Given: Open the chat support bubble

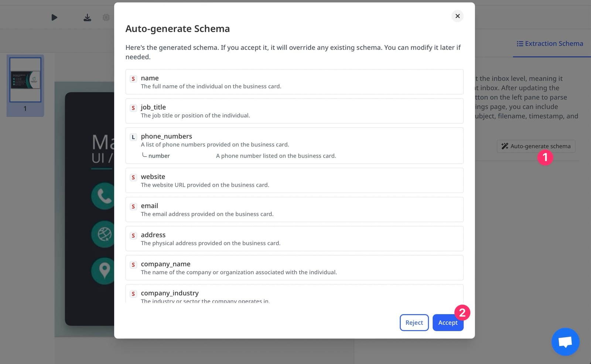Looking at the screenshot, I should [x=565, y=341].
